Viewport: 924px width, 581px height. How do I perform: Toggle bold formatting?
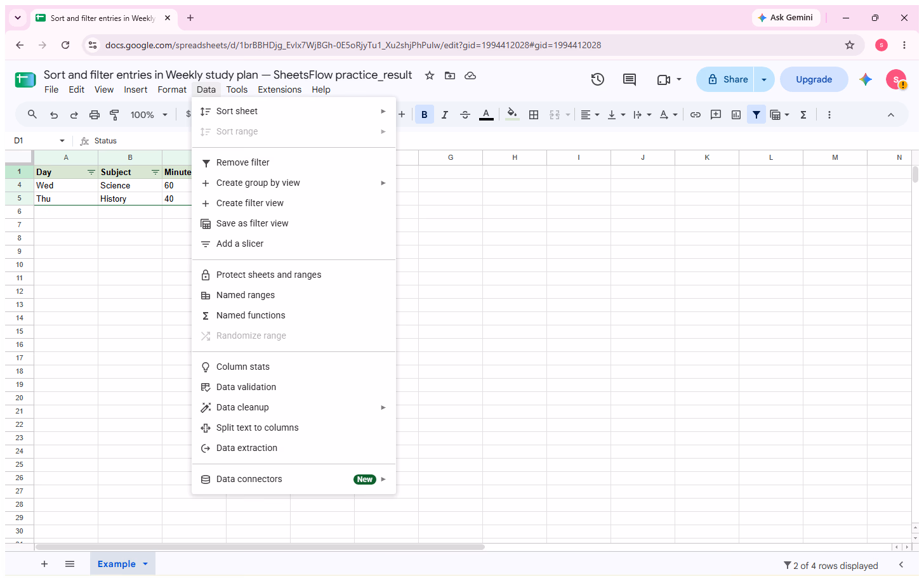(x=425, y=115)
